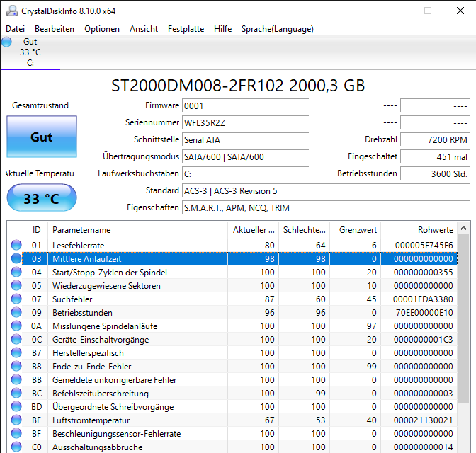This screenshot has width=476, height=453.
Task: Click the 33 °C temperature button
Action: [x=42, y=197]
